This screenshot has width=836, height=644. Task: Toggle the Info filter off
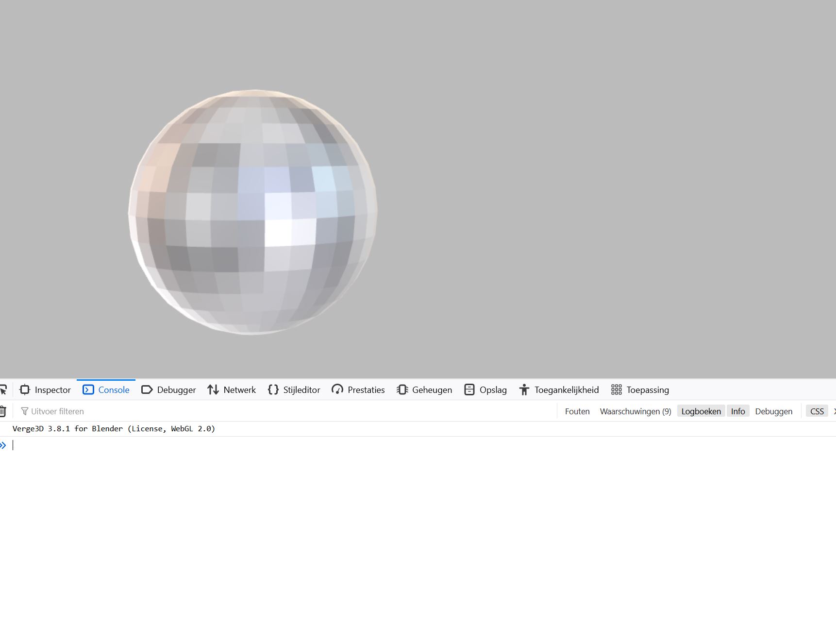point(737,411)
